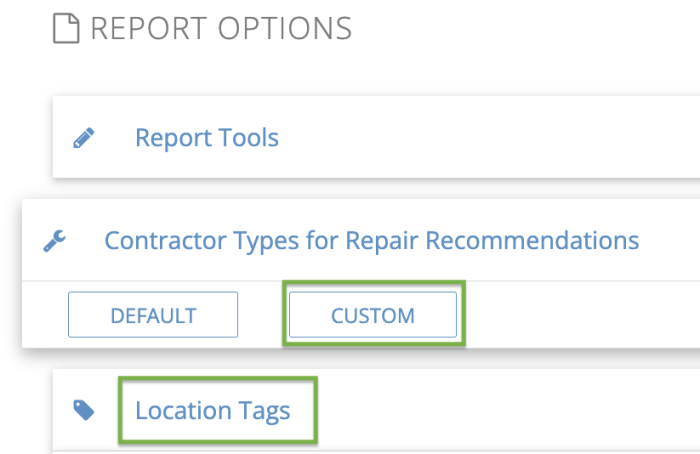Click the tag icon for Location Tags
The image size is (700, 454).
[85, 410]
